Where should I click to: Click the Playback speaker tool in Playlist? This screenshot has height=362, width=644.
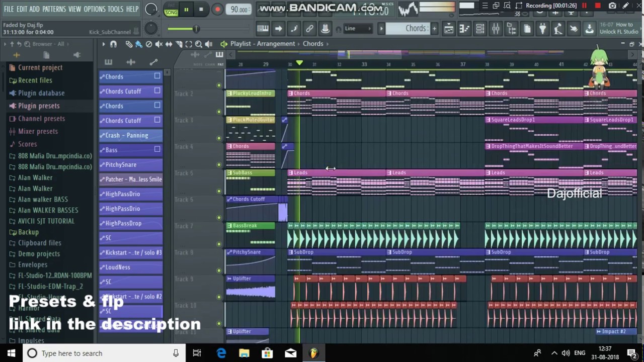tap(208, 44)
